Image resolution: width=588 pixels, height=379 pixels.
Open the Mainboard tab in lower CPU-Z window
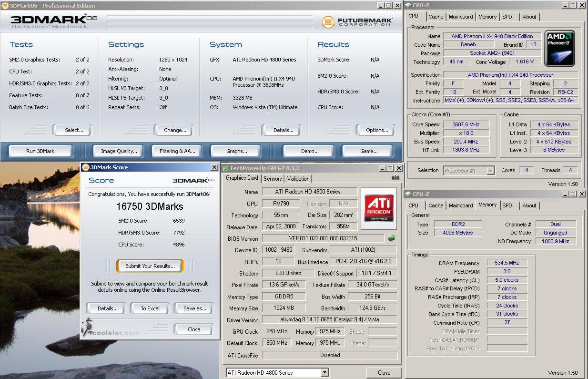pyautogui.click(x=461, y=205)
